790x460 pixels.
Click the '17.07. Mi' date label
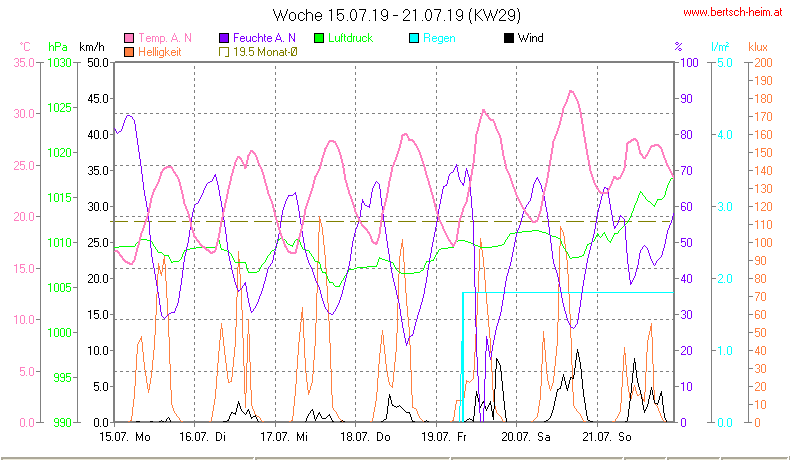(284, 437)
